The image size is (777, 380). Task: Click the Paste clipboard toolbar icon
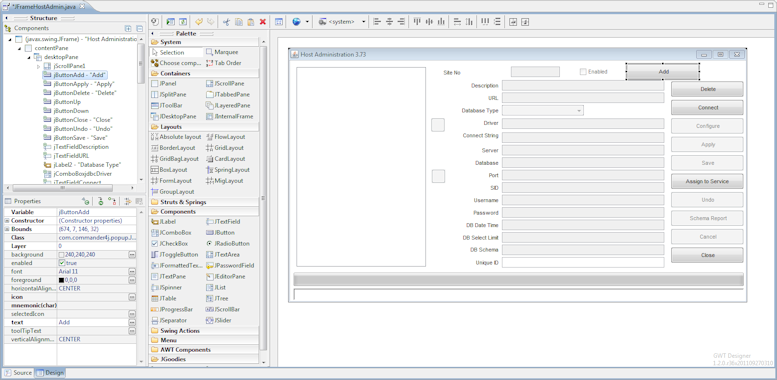251,22
